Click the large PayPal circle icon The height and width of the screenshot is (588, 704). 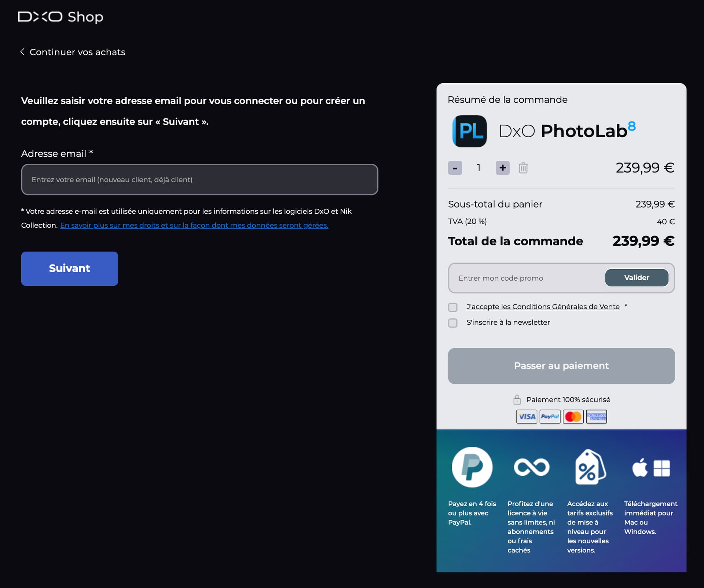click(472, 467)
